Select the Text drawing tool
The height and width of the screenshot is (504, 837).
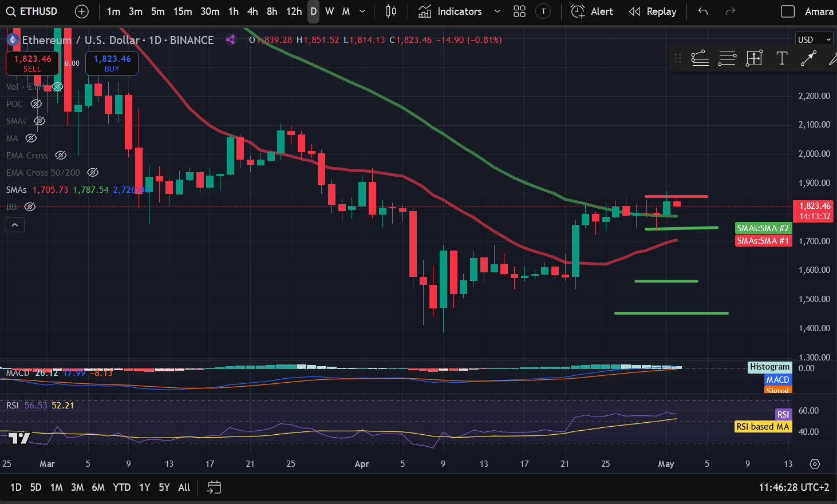click(x=781, y=58)
